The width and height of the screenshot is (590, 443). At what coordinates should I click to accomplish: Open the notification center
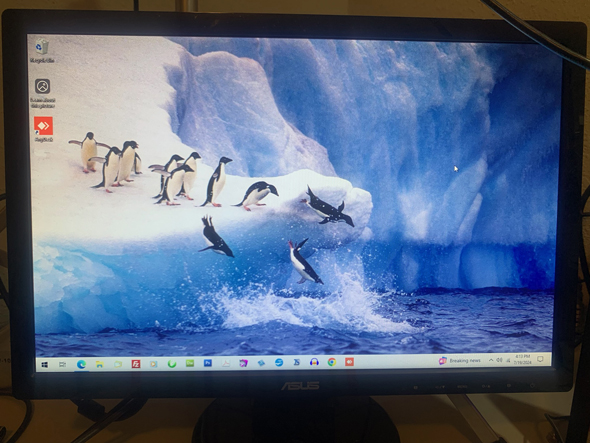540,359
